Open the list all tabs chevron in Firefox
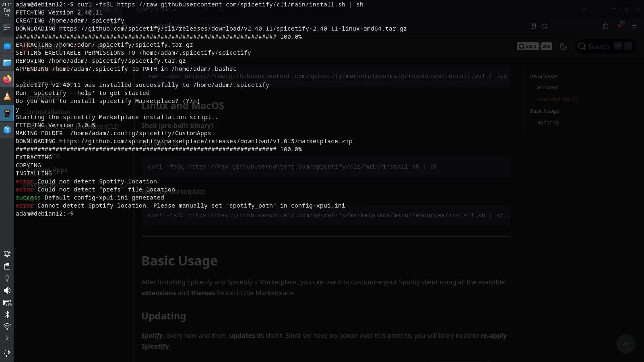Screen dimensions: 644x362 (x=583, y=9)
